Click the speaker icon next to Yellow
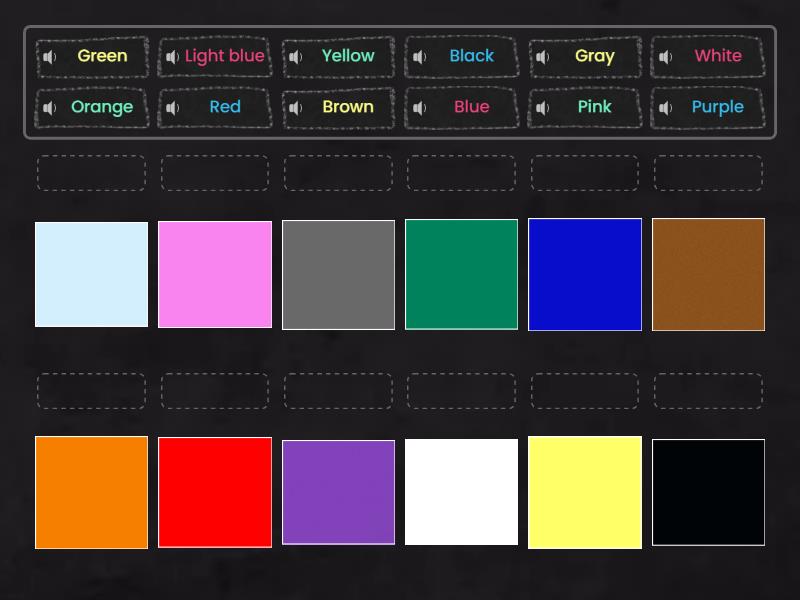This screenshot has height=600, width=800. [295, 57]
